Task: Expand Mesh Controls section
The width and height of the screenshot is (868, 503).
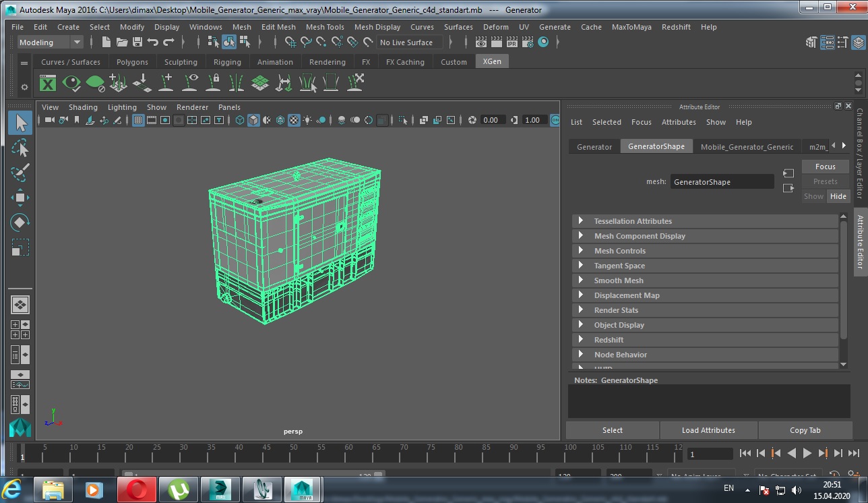Action: (706, 251)
